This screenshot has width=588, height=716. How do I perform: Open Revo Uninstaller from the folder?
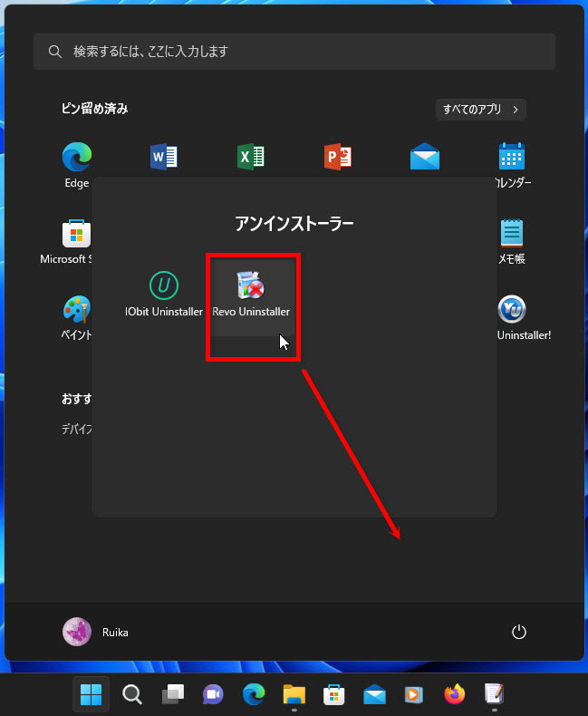click(x=251, y=295)
